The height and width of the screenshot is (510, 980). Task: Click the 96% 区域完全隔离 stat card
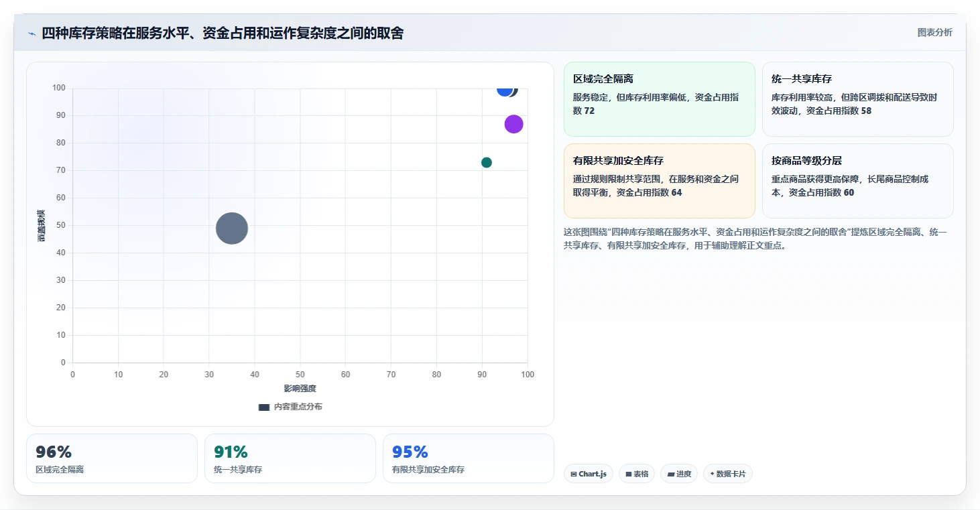112,458
